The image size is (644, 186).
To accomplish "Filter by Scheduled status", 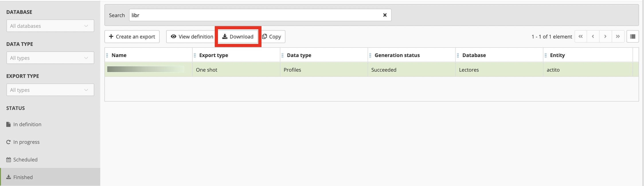I will point(25,160).
